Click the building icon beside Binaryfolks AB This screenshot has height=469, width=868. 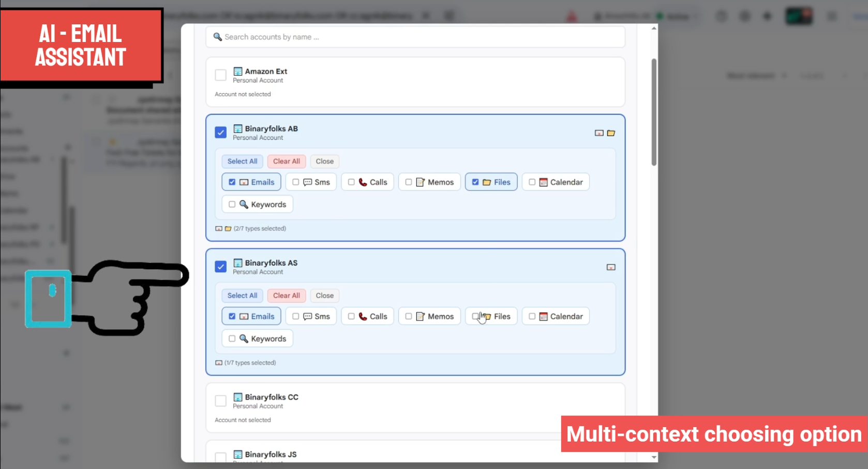coord(238,129)
